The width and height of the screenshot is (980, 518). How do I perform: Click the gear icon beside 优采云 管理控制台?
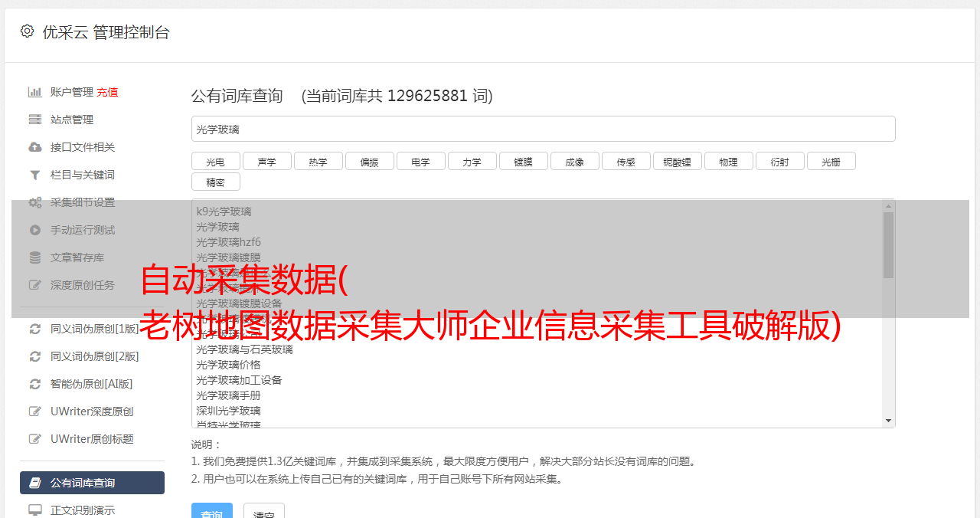pyautogui.click(x=28, y=31)
